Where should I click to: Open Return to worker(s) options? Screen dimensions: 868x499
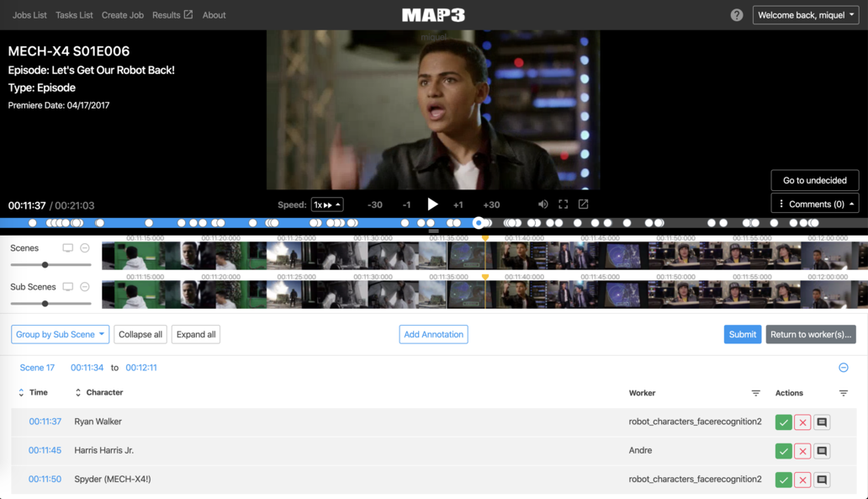click(811, 335)
